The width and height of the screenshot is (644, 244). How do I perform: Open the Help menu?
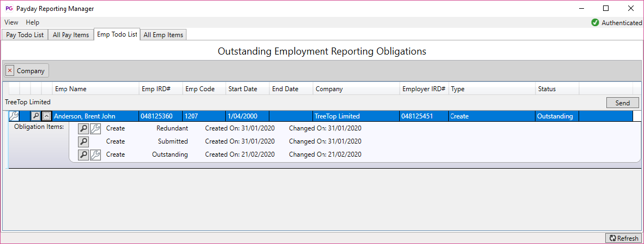pos(33,22)
